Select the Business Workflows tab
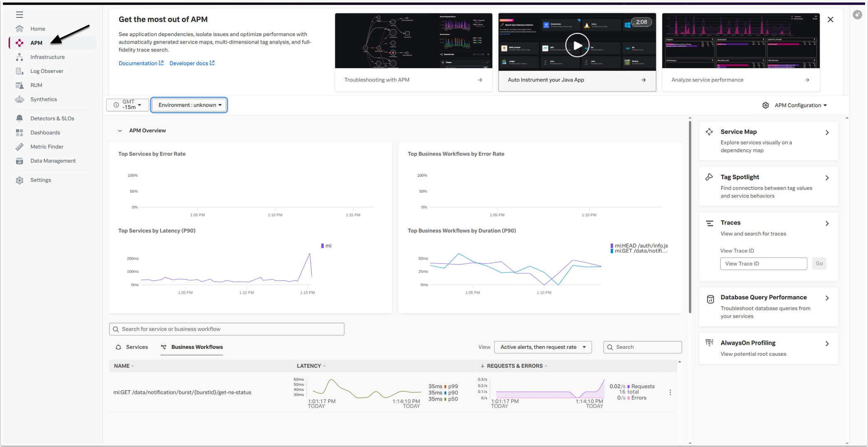 (x=192, y=347)
